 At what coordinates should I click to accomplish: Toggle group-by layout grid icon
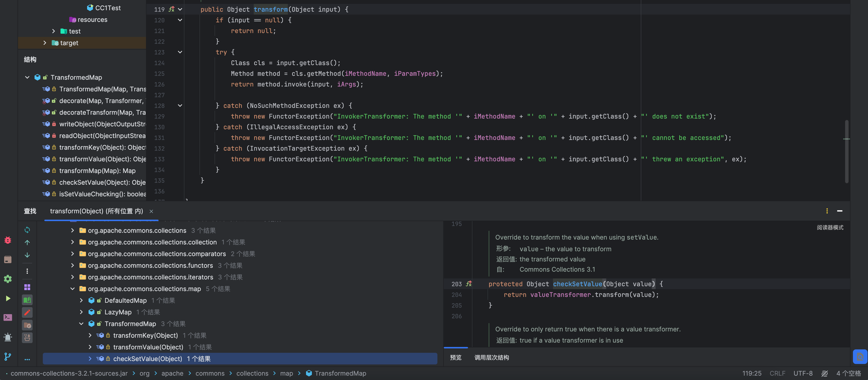27,287
